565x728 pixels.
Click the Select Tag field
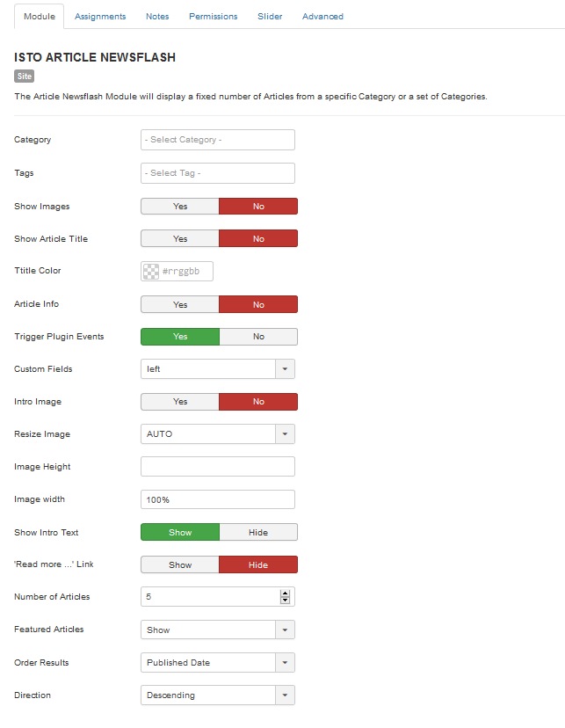[x=218, y=173]
